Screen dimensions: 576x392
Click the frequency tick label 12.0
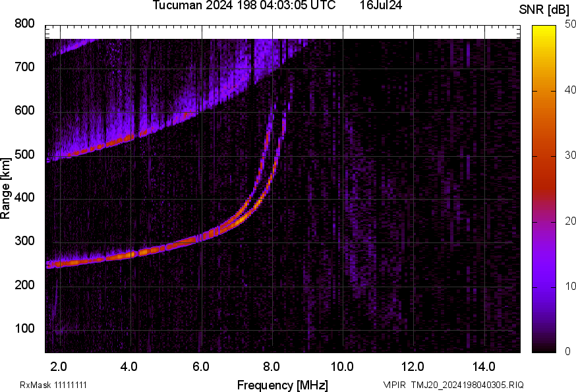[x=413, y=366]
